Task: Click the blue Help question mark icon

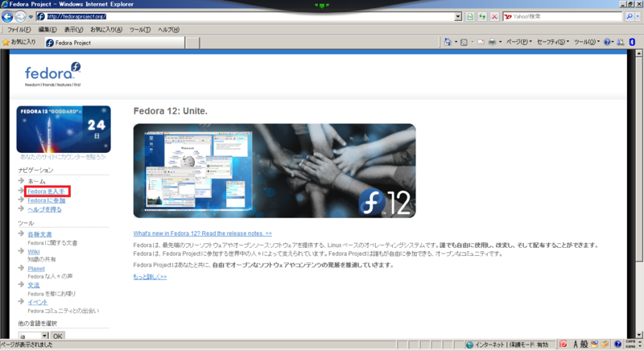Action: click(608, 42)
